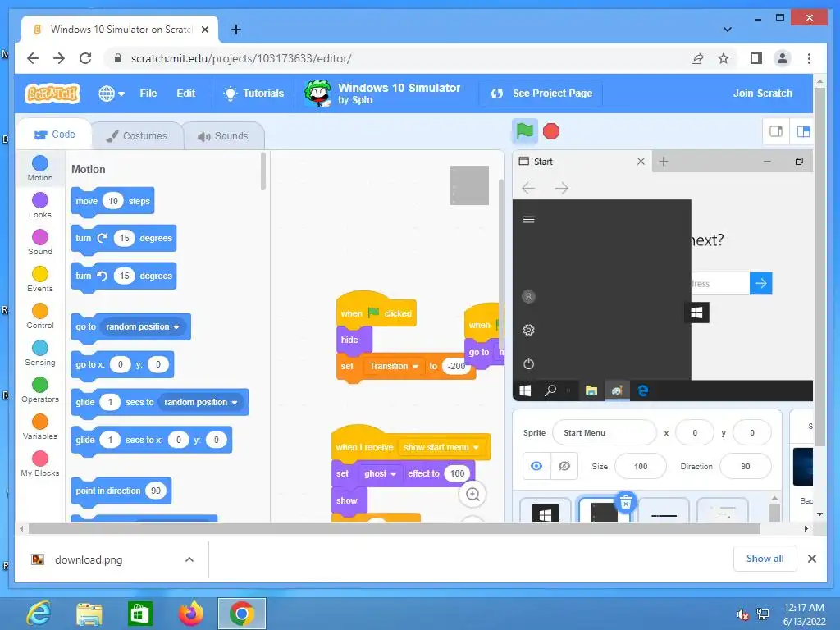This screenshot has width=840, height=630.
Task: Click the Scratch logo
Action: click(x=52, y=94)
